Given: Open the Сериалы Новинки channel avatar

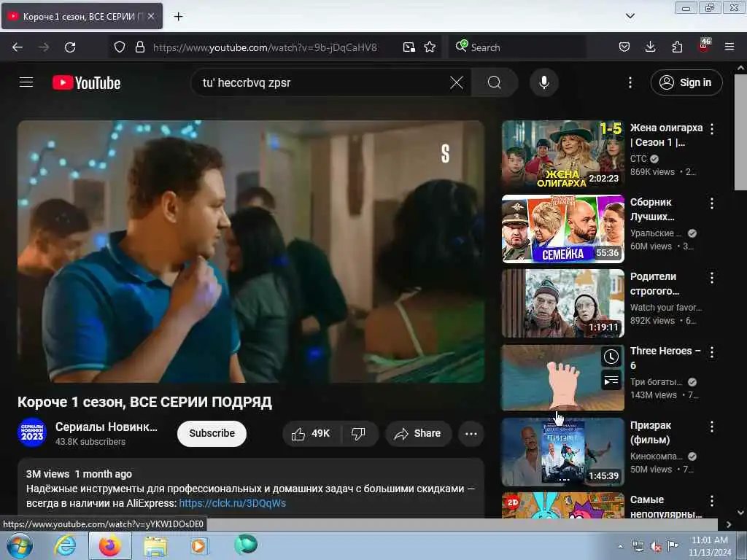Looking at the screenshot, I should click(32, 432).
